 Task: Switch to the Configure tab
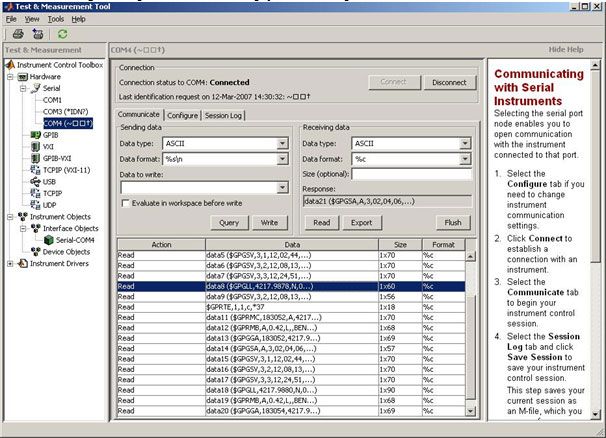[182, 115]
